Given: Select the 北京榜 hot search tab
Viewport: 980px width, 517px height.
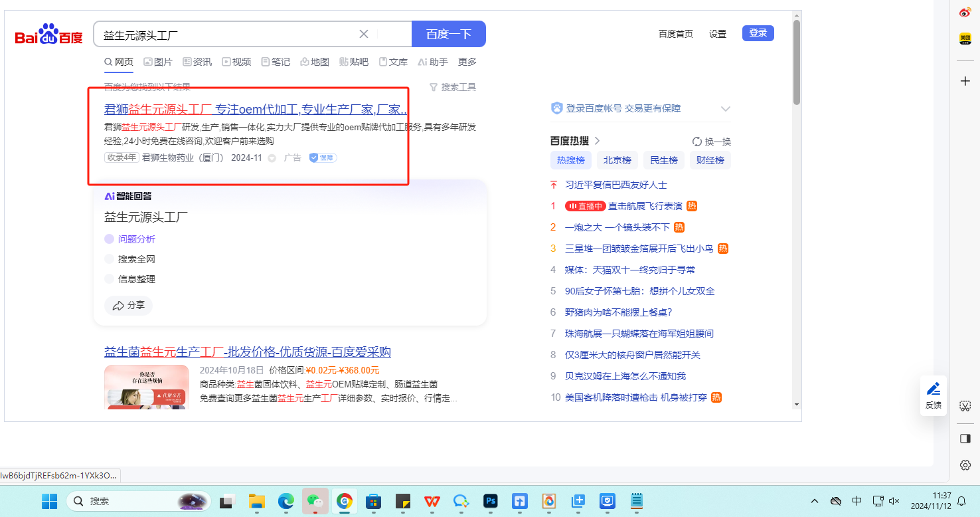Looking at the screenshot, I should [617, 160].
